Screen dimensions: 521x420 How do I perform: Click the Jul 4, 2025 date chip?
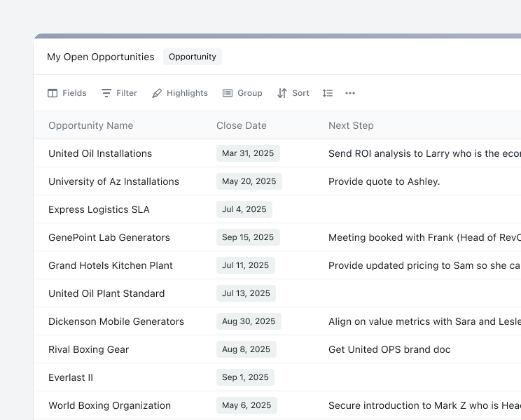pos(244,209)
